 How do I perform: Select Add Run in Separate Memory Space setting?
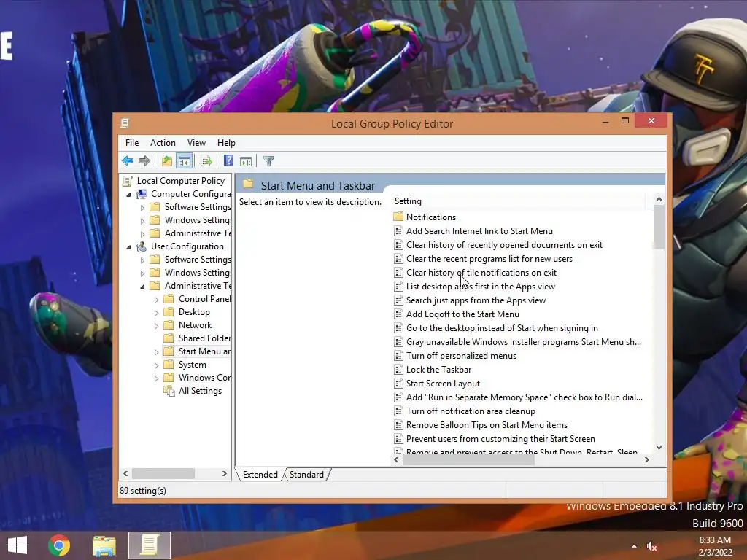(519, 397)
